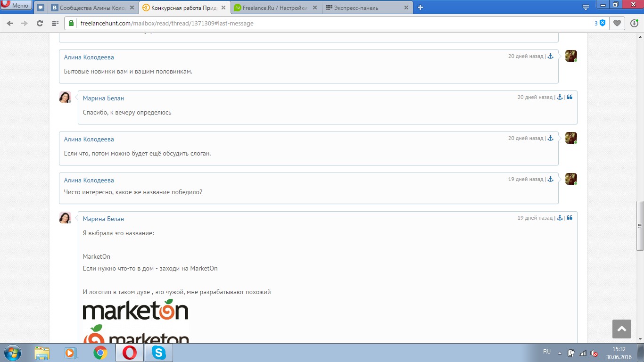
Task: Click the page vertical scrollbar thumb
Action: point(640,225)
